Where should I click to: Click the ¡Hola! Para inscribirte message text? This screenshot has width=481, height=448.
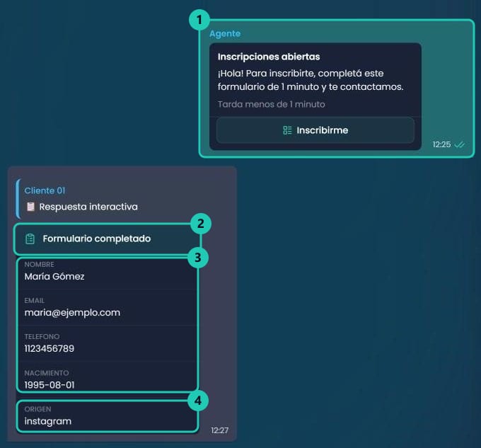point(311,80)
